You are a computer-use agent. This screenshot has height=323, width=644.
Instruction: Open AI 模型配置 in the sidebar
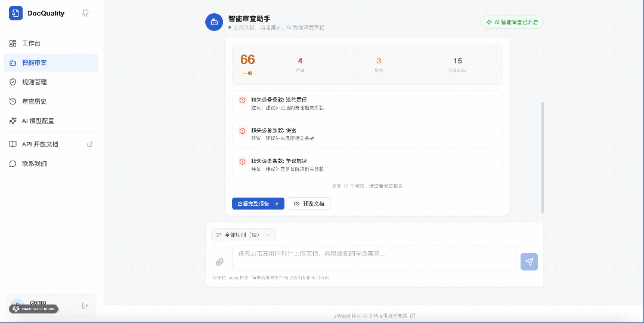pyautogui.click(x=51, y=121)
